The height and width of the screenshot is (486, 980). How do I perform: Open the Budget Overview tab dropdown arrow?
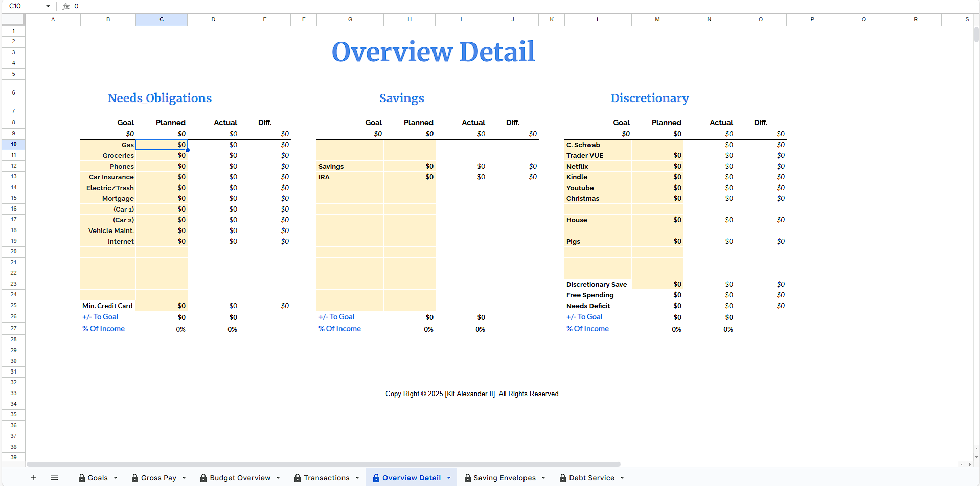[x=278, y=478]
